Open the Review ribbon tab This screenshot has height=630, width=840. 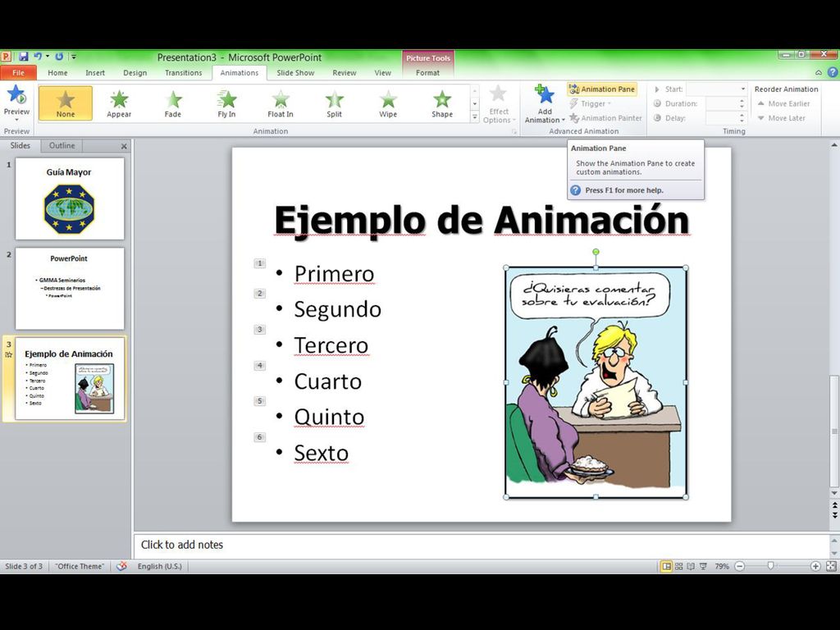344,73
